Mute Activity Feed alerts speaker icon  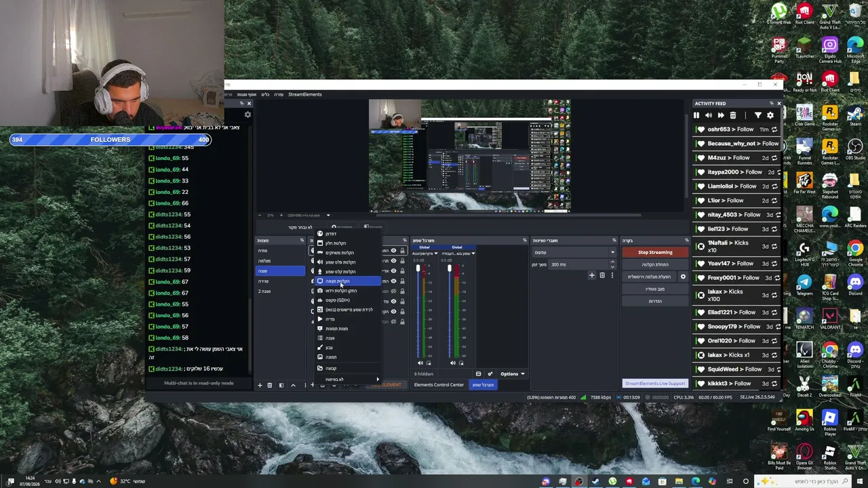click(x=709, y=115)
